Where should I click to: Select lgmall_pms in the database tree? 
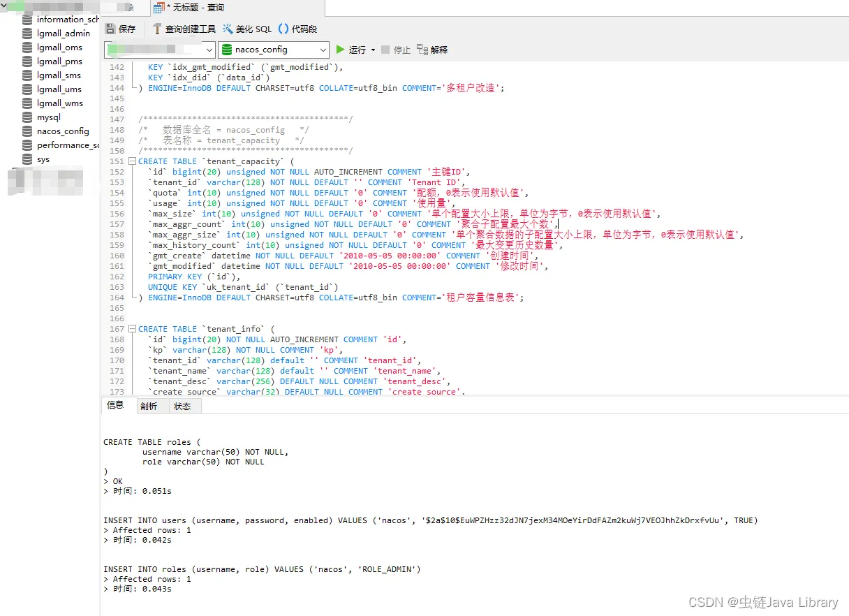pos(59,61)
